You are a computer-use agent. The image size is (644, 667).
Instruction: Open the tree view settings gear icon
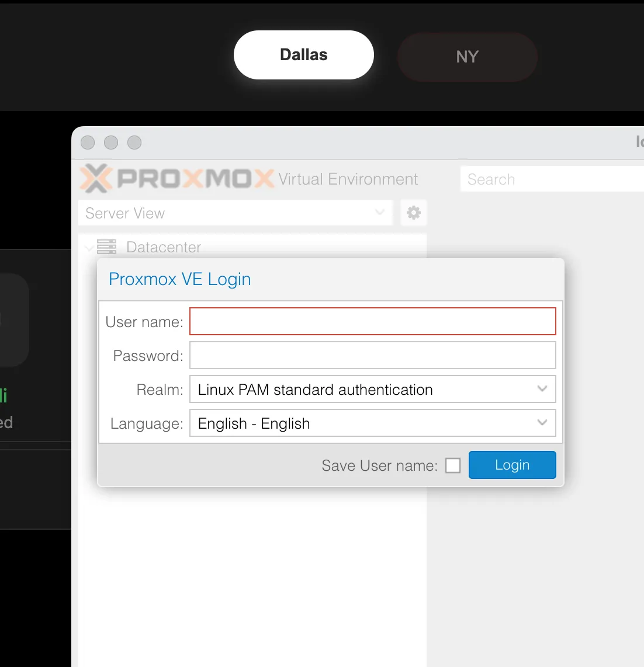(413, 213)
